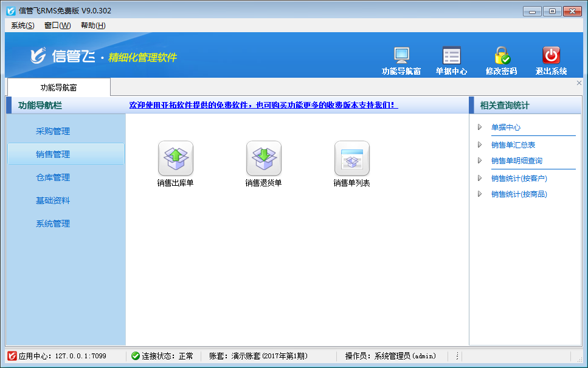Open the 销售单列表 icon
The width and height of the screenshot is (588, 368).
[351, 158]
